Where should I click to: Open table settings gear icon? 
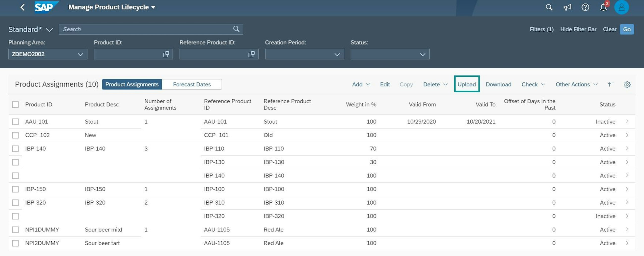[627, 85]
